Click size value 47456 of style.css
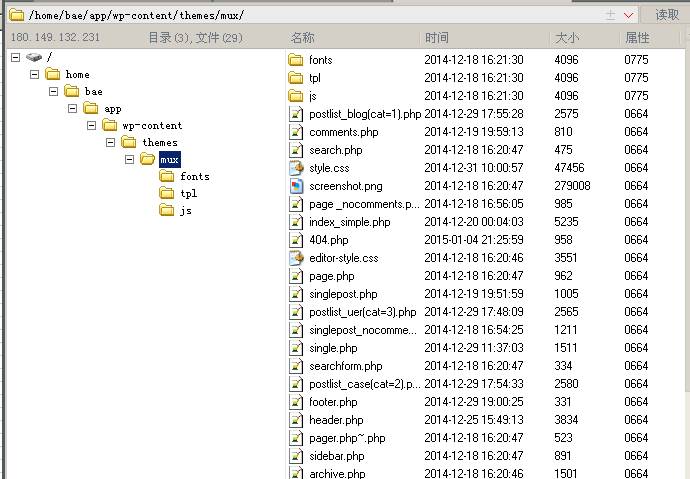 (569, 168)
